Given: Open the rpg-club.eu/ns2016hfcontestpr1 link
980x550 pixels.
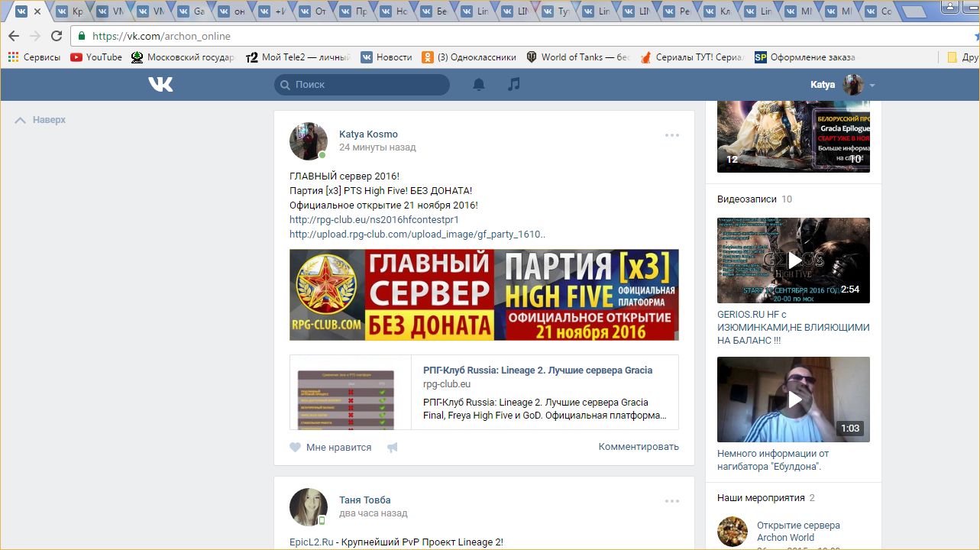Looking at the screenshot, I should (x=374, y=220).
